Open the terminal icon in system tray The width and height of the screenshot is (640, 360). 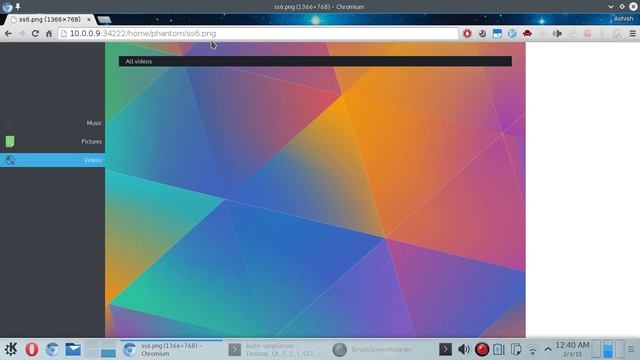(x=445, y=349)
